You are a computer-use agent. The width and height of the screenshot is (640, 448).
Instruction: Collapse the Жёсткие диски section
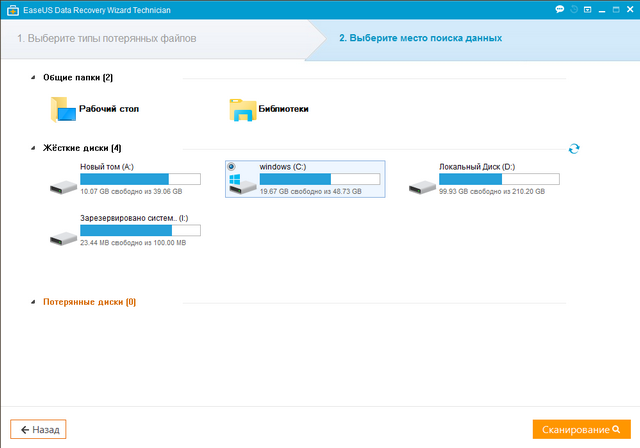(33, 148)
